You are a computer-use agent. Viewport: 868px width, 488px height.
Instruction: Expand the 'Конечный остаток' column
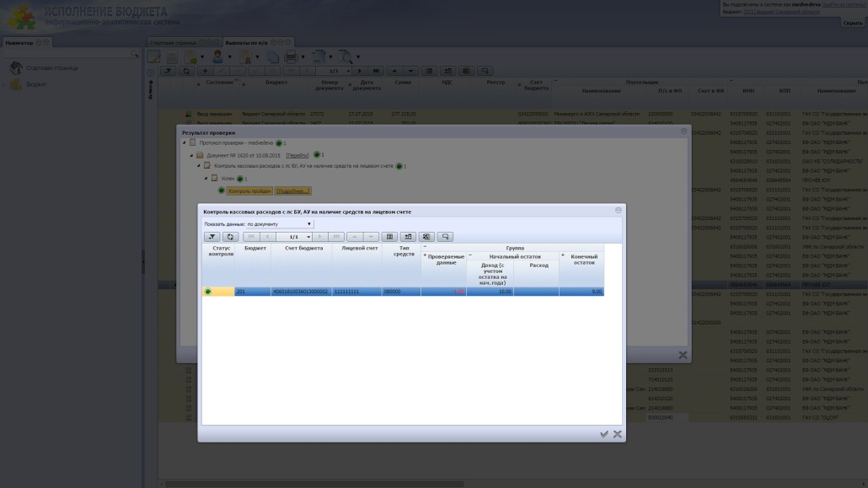(562, 256)
